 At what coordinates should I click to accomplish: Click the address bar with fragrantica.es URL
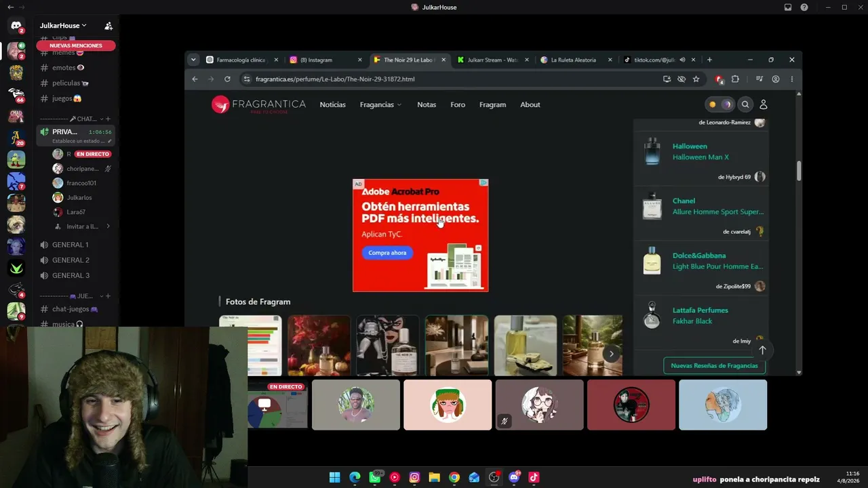pos(448,79)
